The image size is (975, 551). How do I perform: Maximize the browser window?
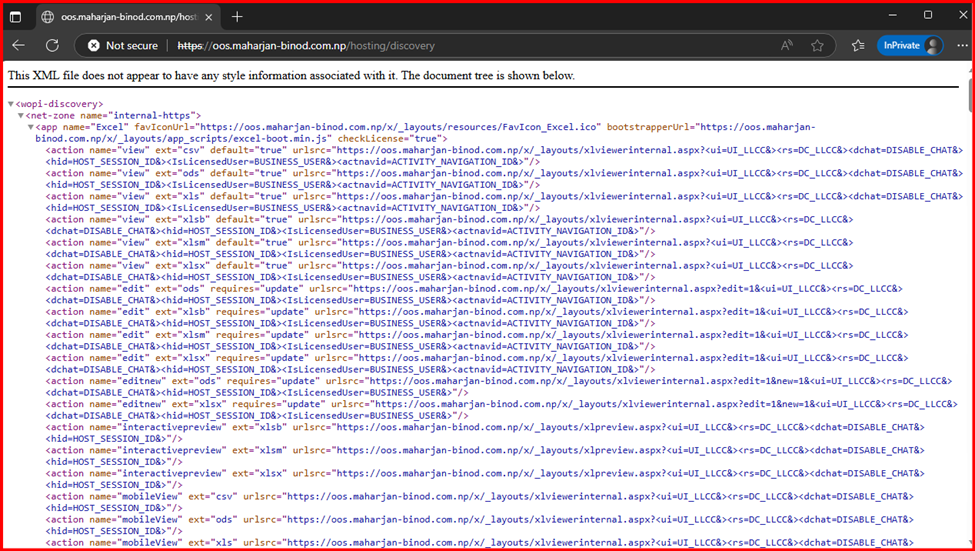927,15
